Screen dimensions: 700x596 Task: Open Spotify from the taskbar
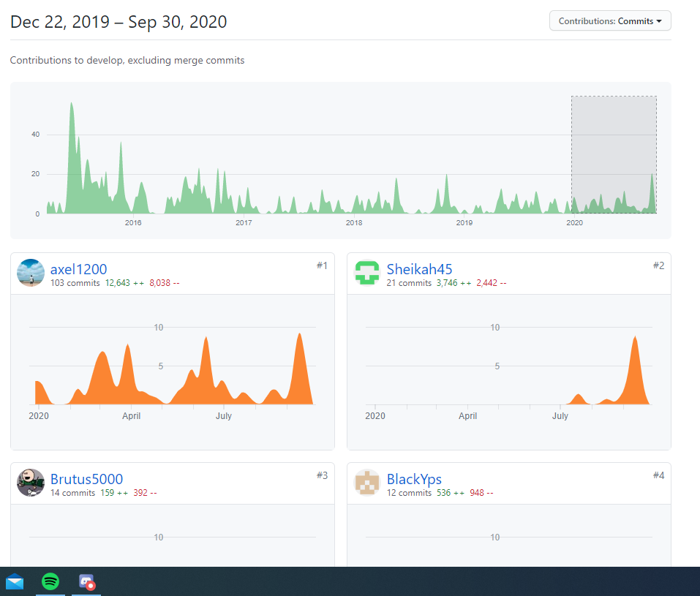click(50, 581)
